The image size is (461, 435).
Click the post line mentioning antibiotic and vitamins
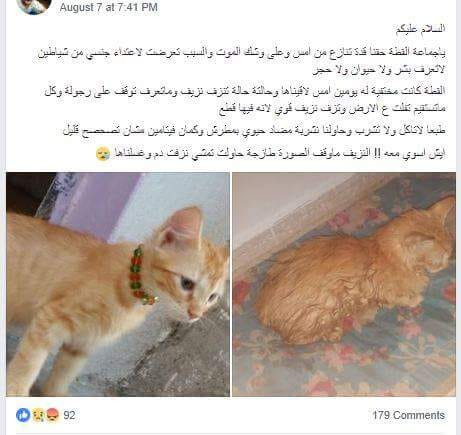click(254, 131)
